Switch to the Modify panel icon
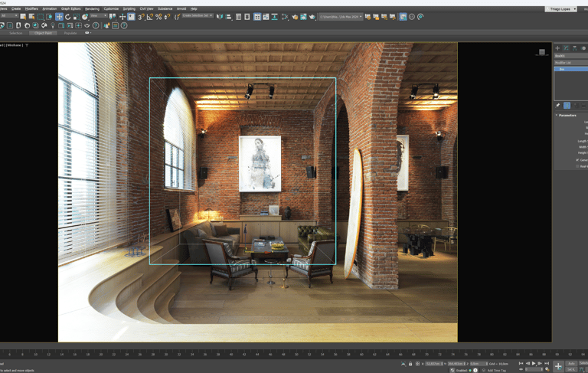 coord(566,48)
